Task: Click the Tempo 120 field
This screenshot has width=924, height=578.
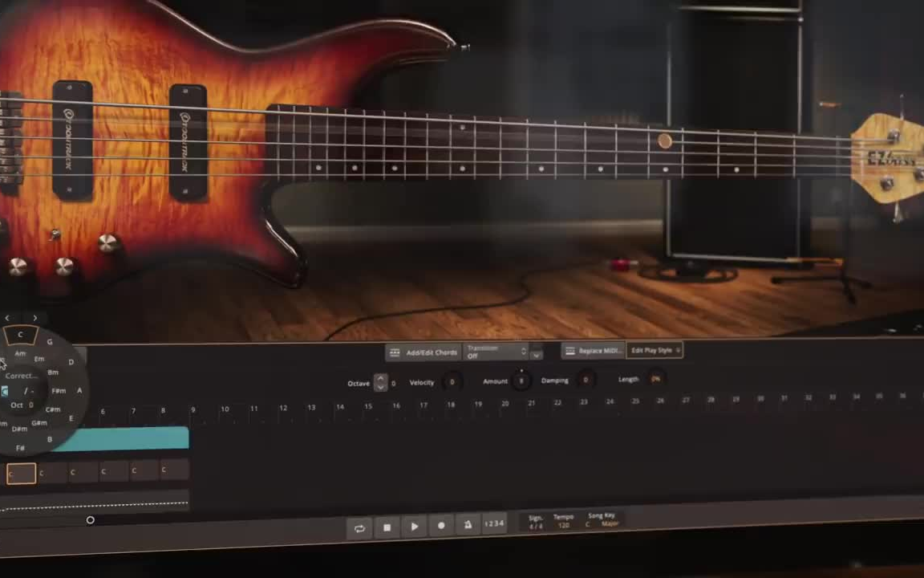Action: click(563, 521)
